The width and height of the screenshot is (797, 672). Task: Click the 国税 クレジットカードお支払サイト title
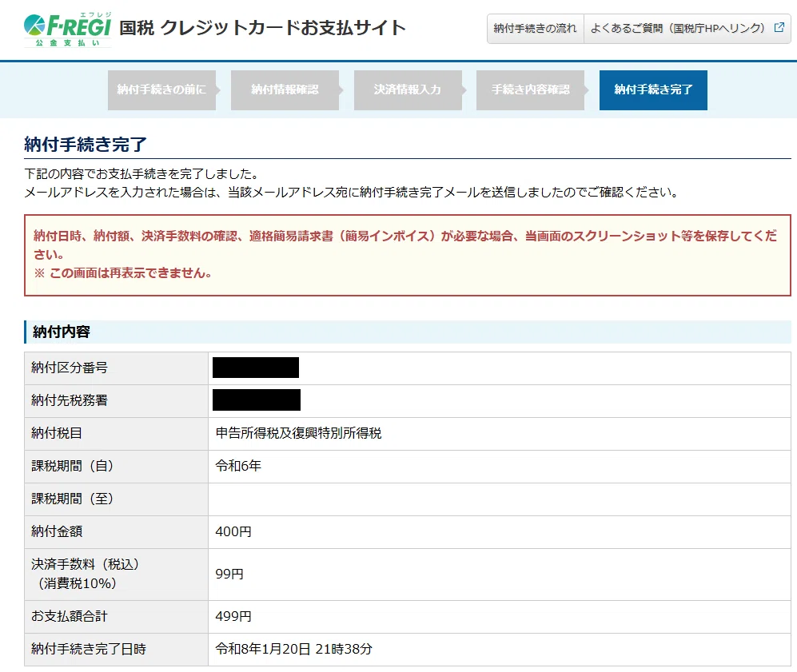[262, 27]
